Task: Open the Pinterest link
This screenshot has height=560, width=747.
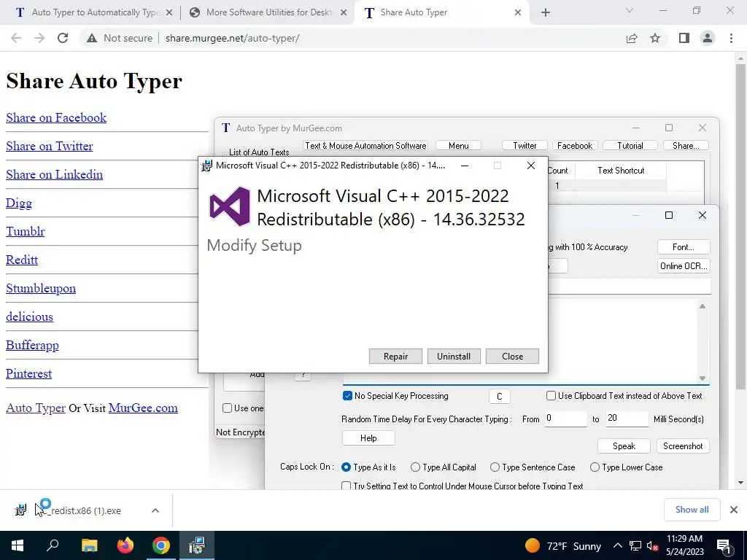Action: (x=28, y=374)
